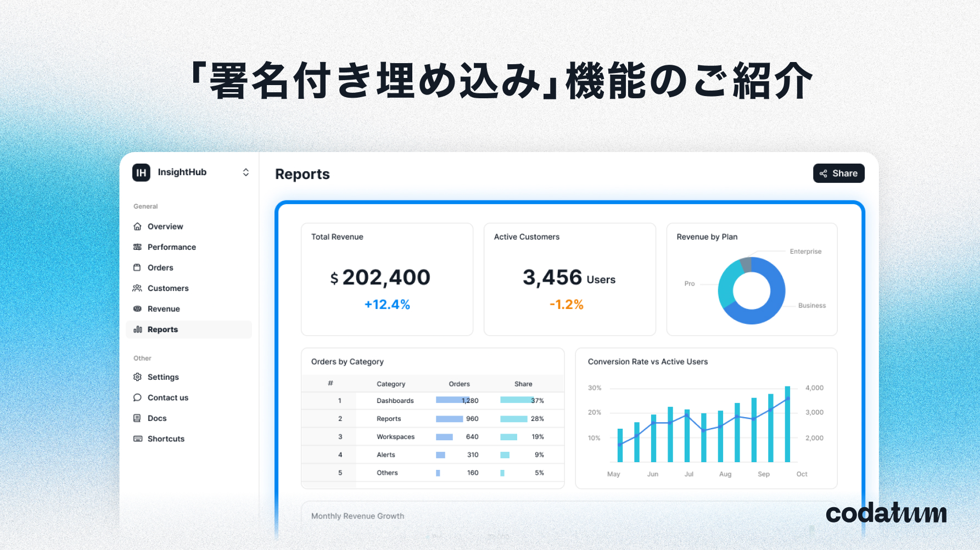Click the Performance icon in sidebar
The width and height of the screenshot is (980, 550).
pyautogui.click(x=137, y=247)
